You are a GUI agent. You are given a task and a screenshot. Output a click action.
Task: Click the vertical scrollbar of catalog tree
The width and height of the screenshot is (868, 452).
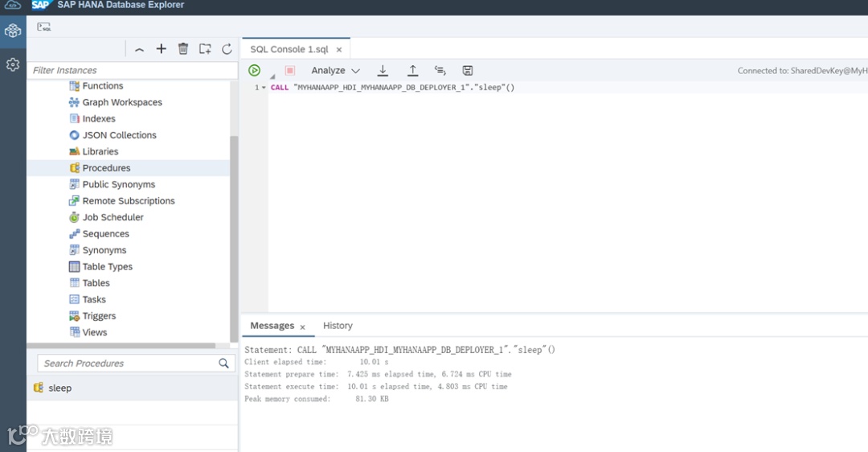coord(234,238)
